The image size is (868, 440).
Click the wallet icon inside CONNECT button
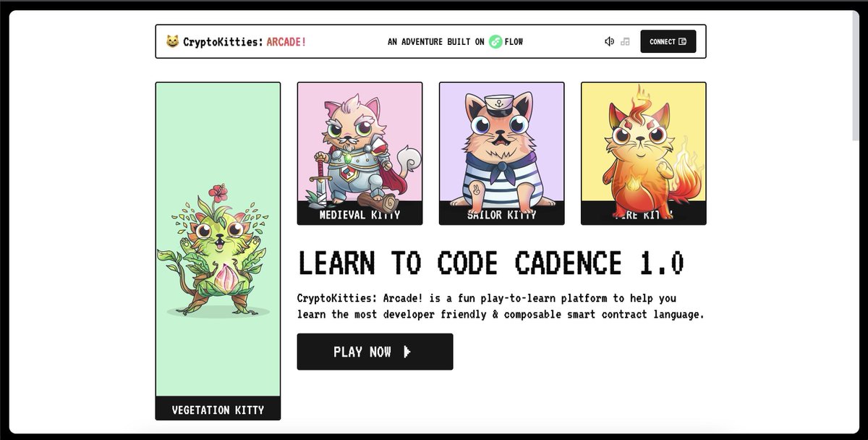pos(684,41)
